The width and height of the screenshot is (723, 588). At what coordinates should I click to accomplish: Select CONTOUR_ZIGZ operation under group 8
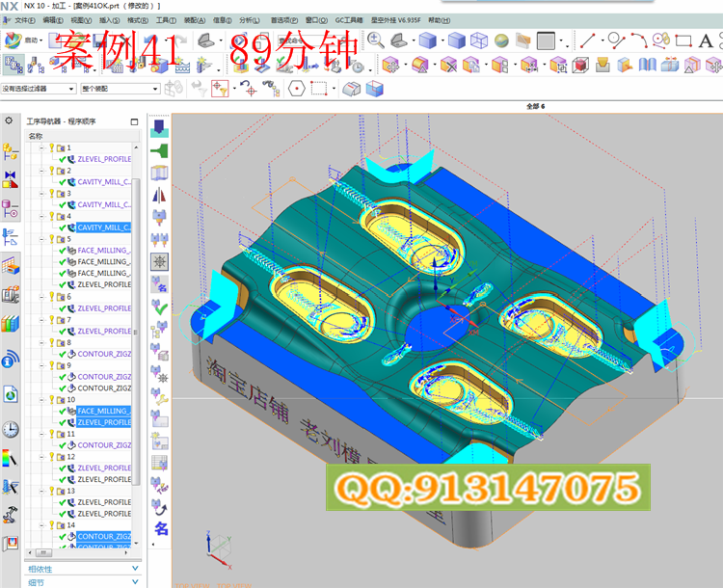(x=104, y=354)
